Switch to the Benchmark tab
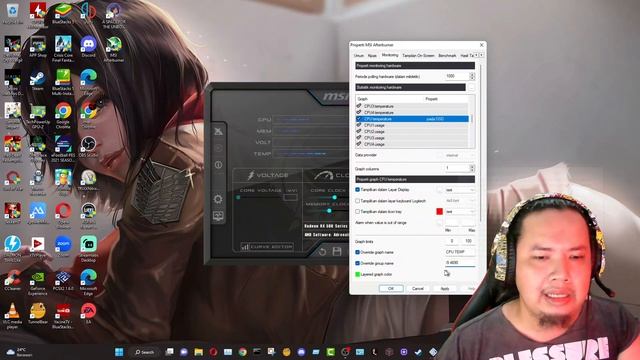Screen dimensions: 640x360 447,55
